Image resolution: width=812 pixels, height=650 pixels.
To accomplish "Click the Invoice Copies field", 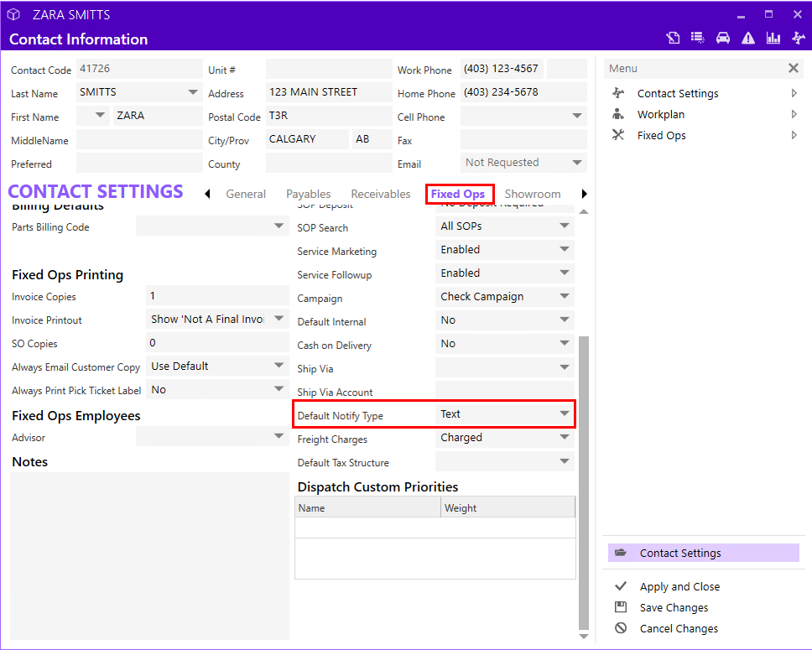I will point(217,295).
